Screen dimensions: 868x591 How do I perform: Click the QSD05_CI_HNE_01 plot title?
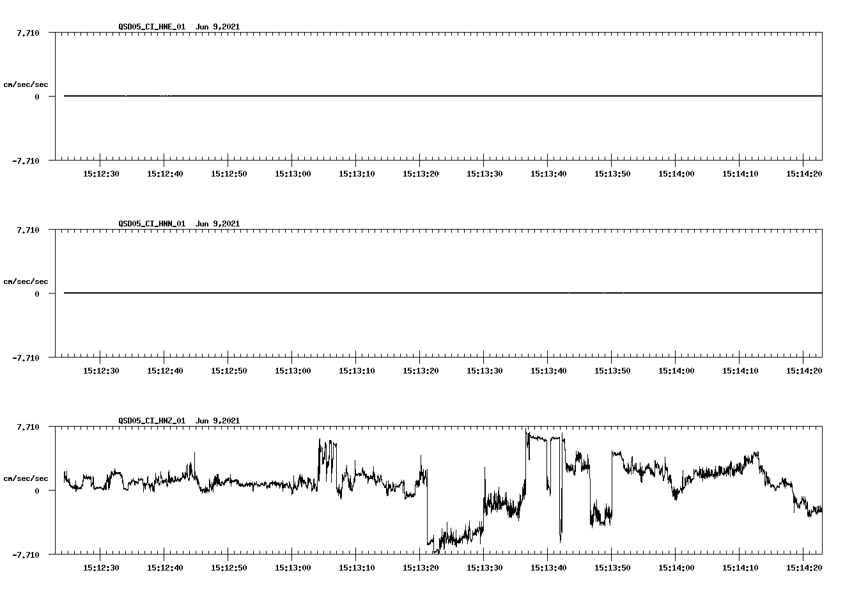179,27
